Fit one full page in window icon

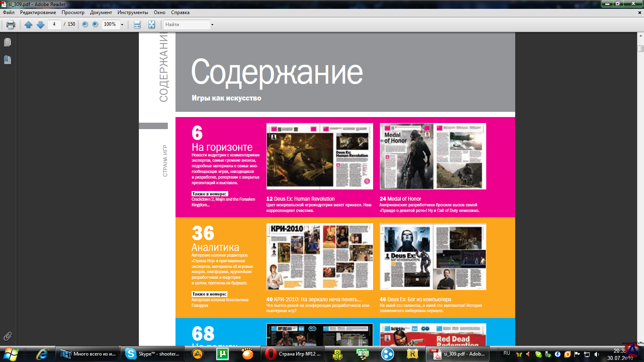pos(151,25)
